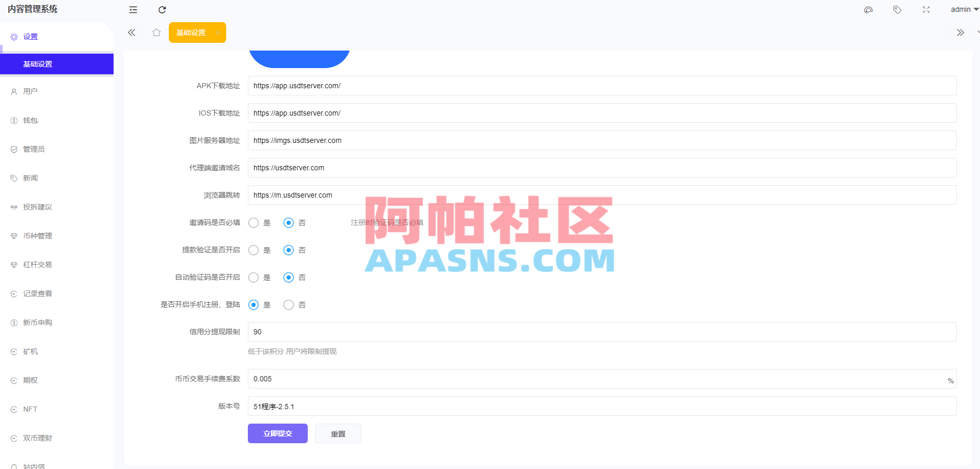980x469 pixels.
Task: Choose 否 for 是否开启手机注册、登陆
Action: pyautogui.click(x=288, y=304)
